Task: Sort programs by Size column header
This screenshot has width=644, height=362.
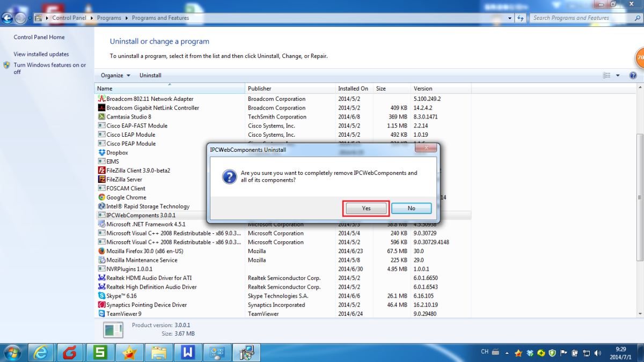Action: tap(392, 88)
